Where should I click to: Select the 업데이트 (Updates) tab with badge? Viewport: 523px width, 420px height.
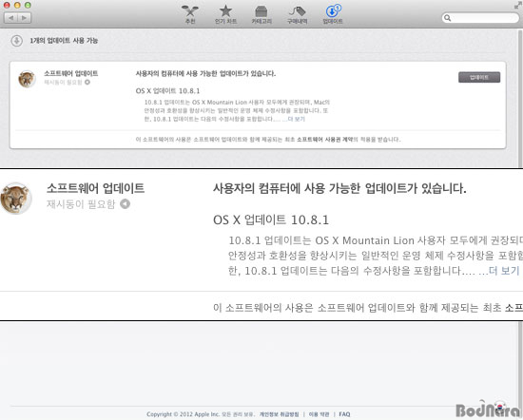click(333, 14)
